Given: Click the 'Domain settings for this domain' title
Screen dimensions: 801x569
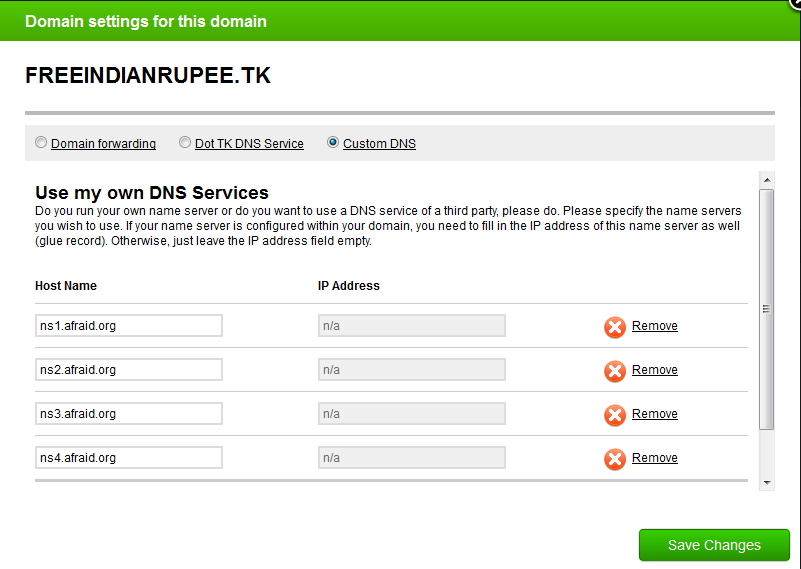Looking at the screenshot, I should click(146, 21).
